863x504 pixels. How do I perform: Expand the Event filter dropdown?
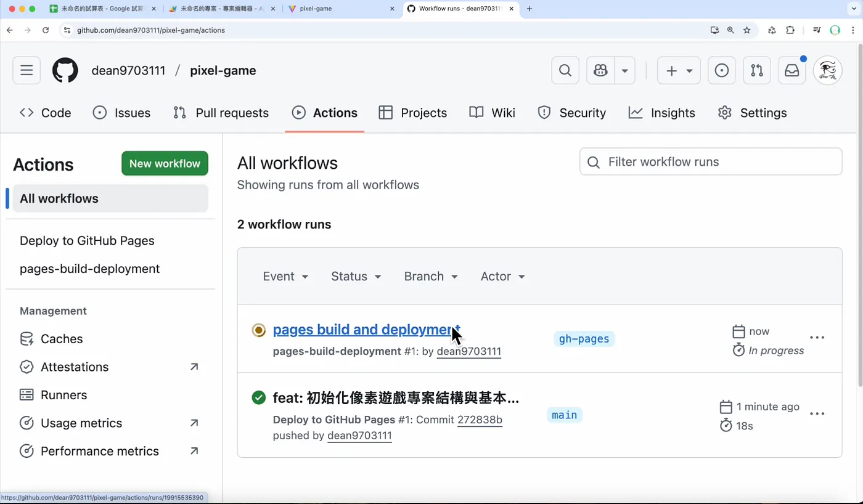(x=285, y=276)
